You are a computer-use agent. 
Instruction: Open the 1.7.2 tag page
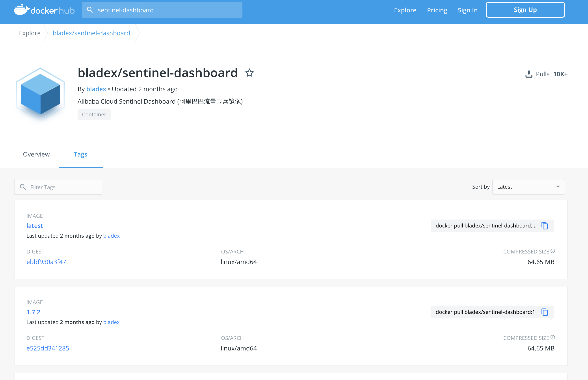33,312
